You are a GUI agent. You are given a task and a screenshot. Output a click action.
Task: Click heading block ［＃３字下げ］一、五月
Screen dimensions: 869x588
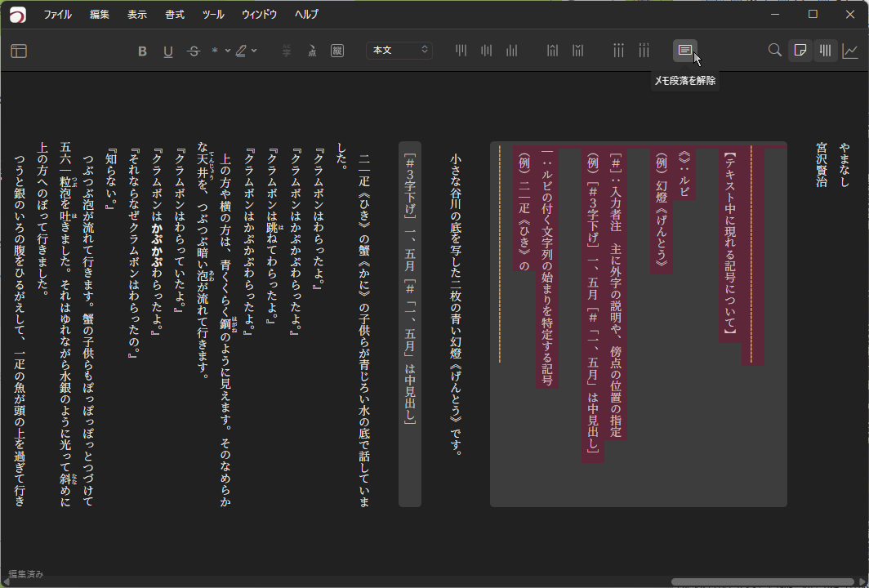click(410, 289)
